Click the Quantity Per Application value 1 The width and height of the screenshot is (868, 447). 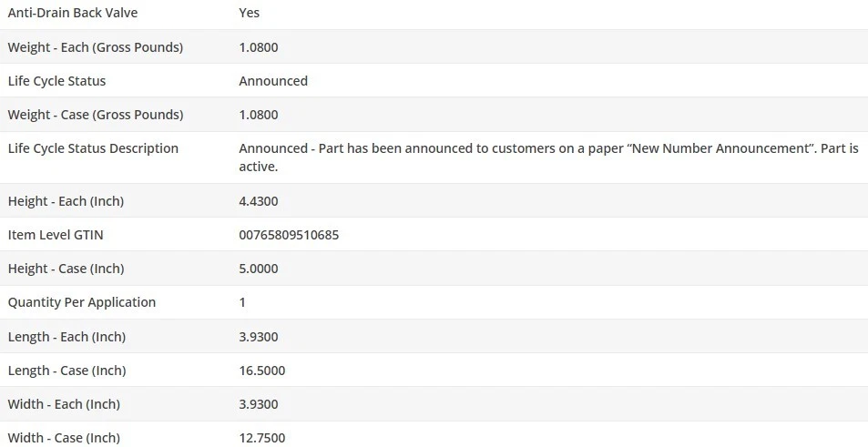click(242, 302)
